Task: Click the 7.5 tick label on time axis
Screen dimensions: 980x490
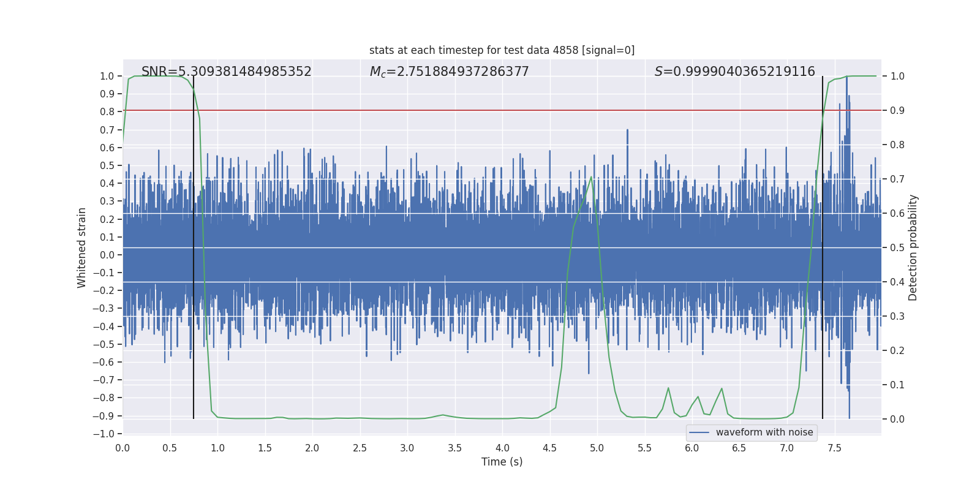Action: (x=834, y=448)
